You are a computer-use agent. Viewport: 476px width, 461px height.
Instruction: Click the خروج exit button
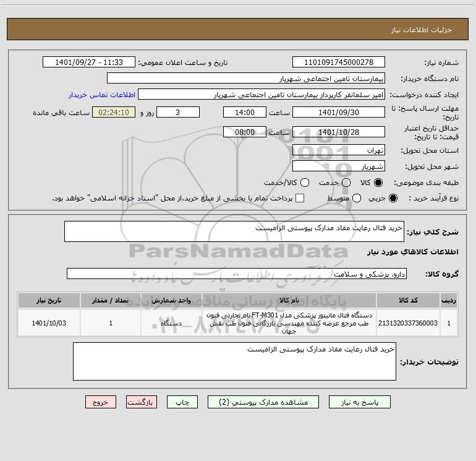(x=101, y=402)
